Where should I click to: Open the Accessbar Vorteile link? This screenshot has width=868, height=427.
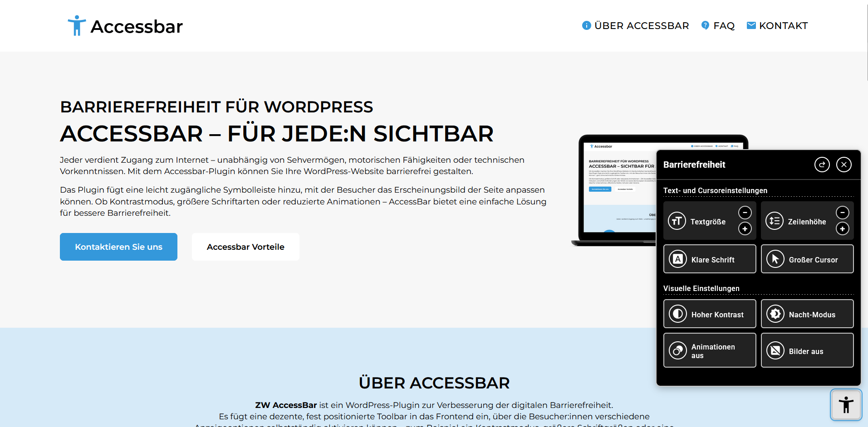(x=245, y=247)
